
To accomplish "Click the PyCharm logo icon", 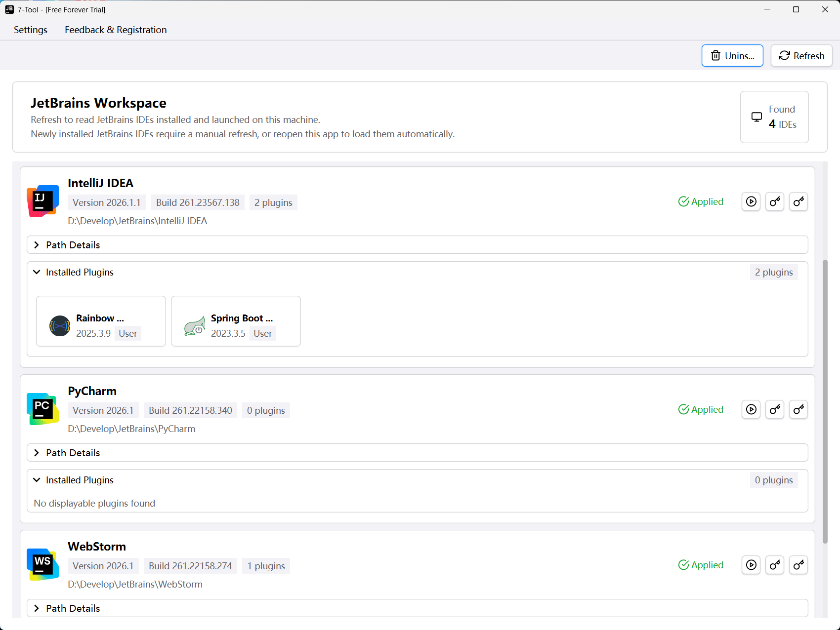I will tap(43, 409).
